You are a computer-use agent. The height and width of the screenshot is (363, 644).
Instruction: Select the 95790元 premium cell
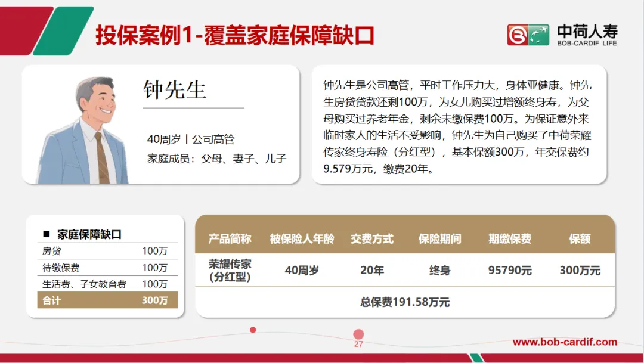[510, 270]
